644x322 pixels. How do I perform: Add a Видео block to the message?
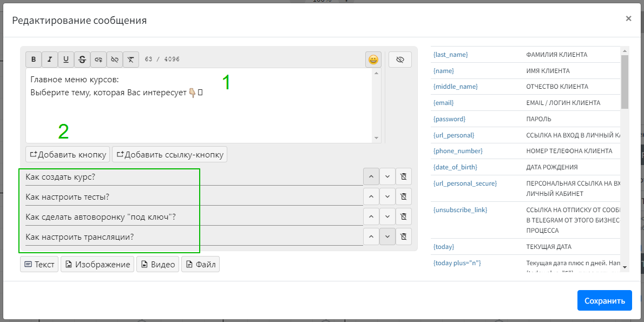point(157,265)
